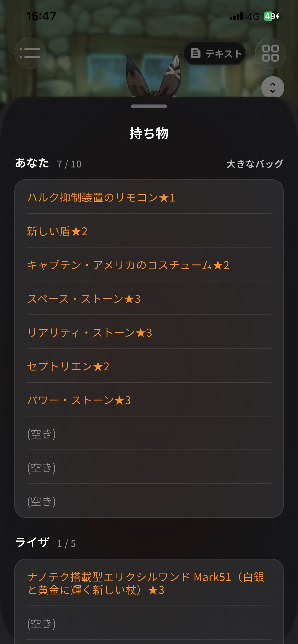
Task: Tap the 持ち物 panel title
Action: tap(149, 133)
